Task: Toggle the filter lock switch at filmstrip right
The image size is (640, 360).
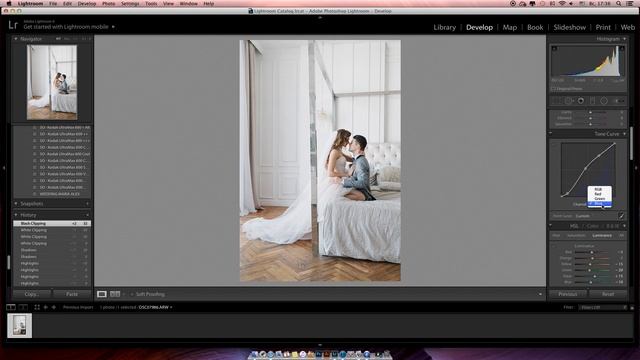Action: pos(632,307)
